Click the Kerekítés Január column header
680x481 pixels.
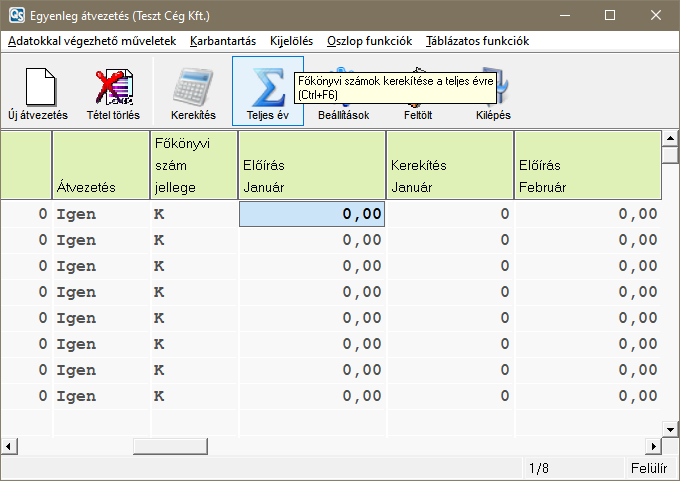(x=449, y=165)
